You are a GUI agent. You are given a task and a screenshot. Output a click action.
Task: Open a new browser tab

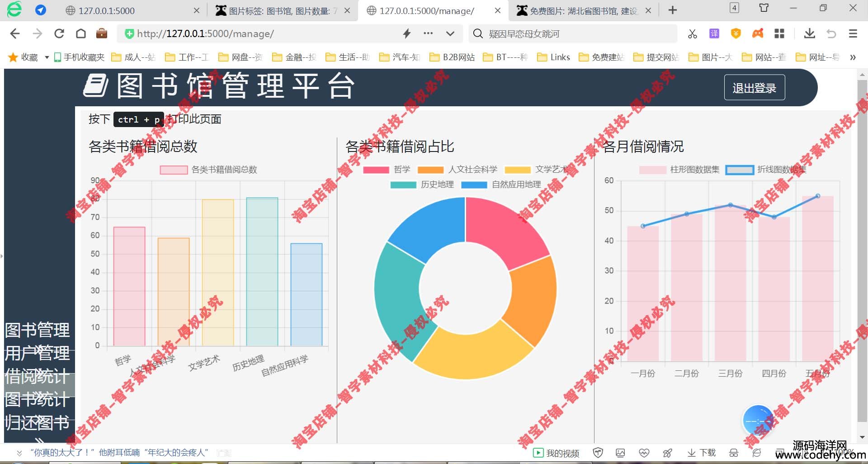click(x=673, y=10)
